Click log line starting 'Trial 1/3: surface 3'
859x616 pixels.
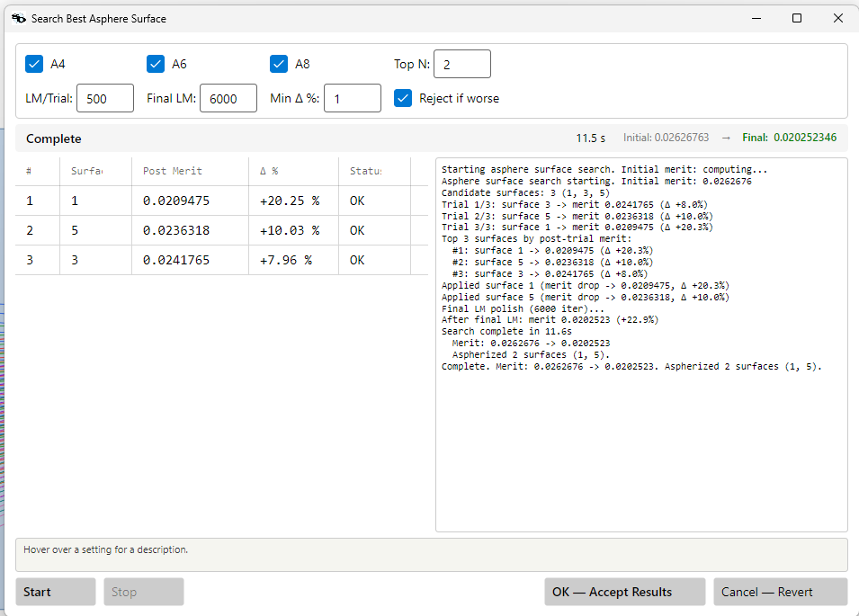pyautogui.click(x=574, y=205)
